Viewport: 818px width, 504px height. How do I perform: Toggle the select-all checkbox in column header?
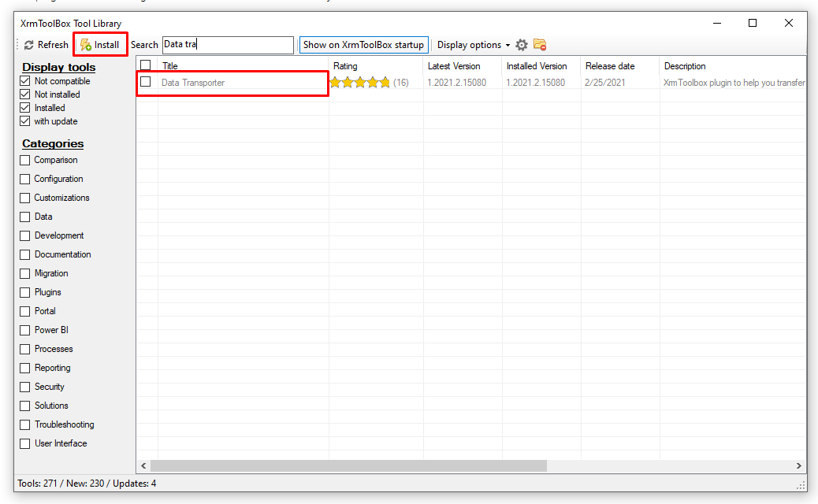(145, 65)
